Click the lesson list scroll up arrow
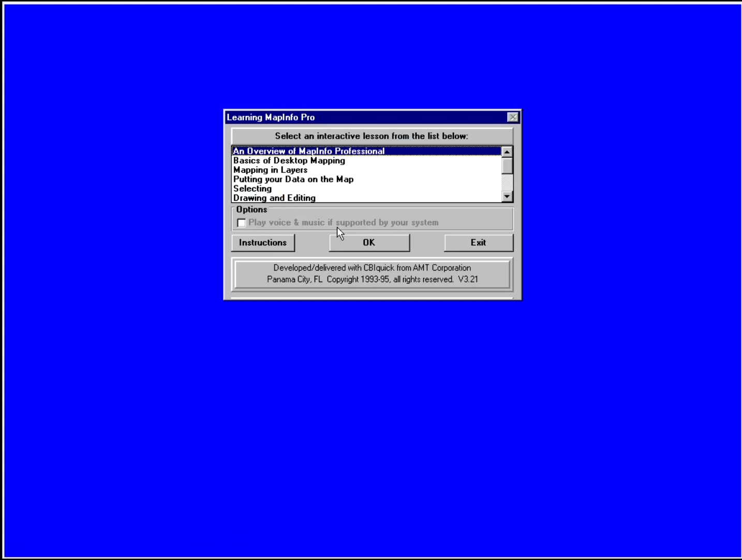The width and height of the screenshot is (742, 560). [x=507, y=152]
